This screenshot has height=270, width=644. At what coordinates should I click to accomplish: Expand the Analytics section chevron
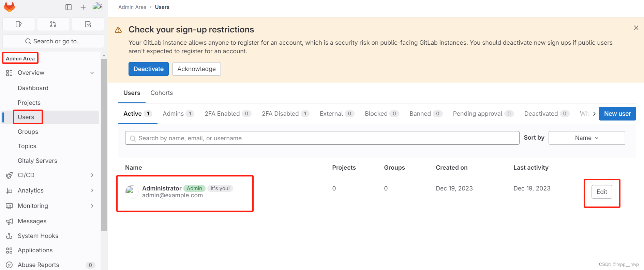(x=92, y=190)
